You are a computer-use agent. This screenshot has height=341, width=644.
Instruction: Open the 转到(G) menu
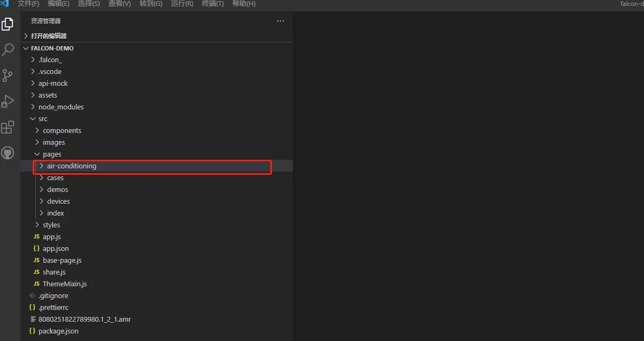point(151,4)
